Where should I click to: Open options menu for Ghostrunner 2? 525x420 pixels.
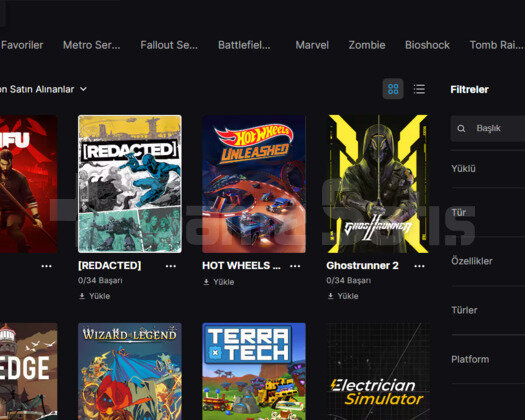click(x=419, y=266)
